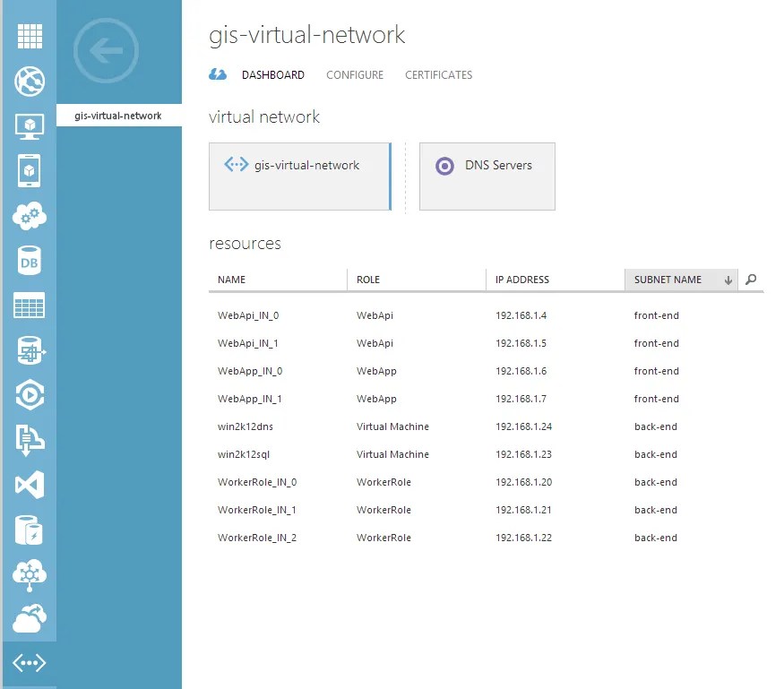Open Mobile Services phone icon
Image resolution: width=784 pixels, height=689 pixels.
pos(29,171)
